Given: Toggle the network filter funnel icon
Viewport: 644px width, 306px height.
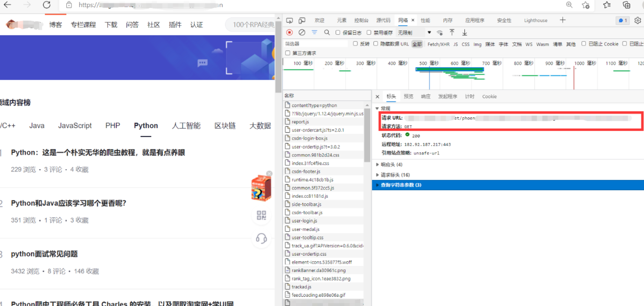Looking at the screenshot, I should (x=315, y=32).
